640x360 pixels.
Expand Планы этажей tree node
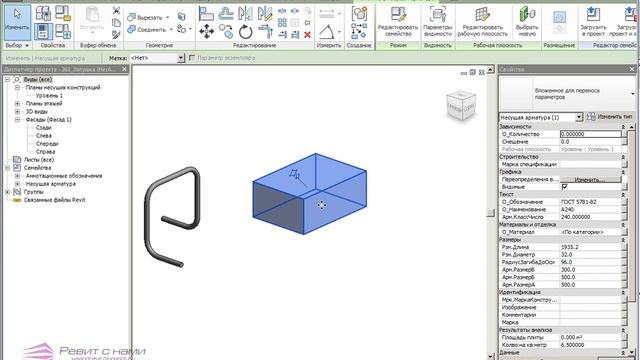click(x=17, y=104)
